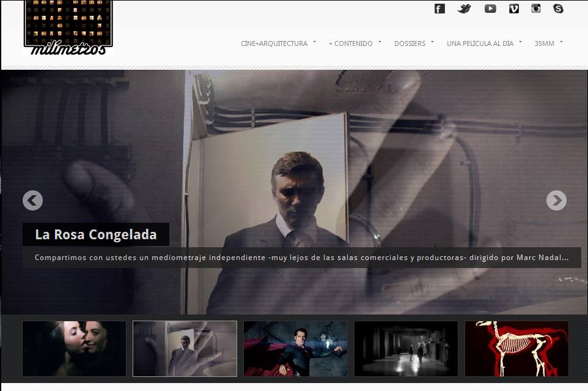588x391 pixels.
Task: Select thumbnail of two women whispering
Action: point(74,349)
